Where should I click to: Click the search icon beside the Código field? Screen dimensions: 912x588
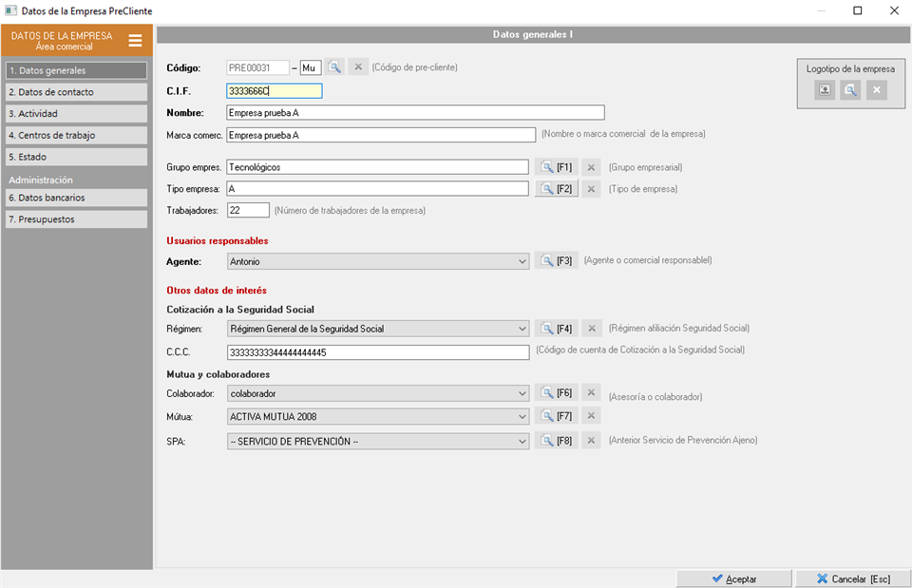click(334, 67)
